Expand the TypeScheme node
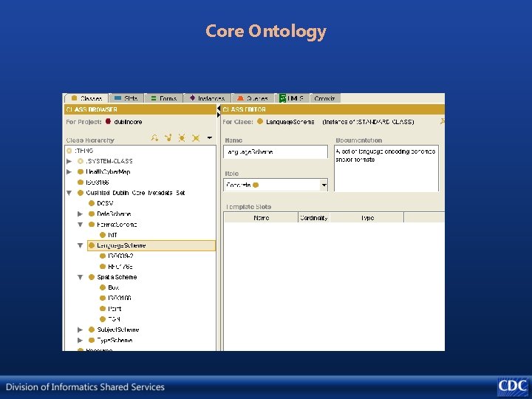The width and height of the screenshot is (532, 399). pyautogui.click(x=80, y=340)
